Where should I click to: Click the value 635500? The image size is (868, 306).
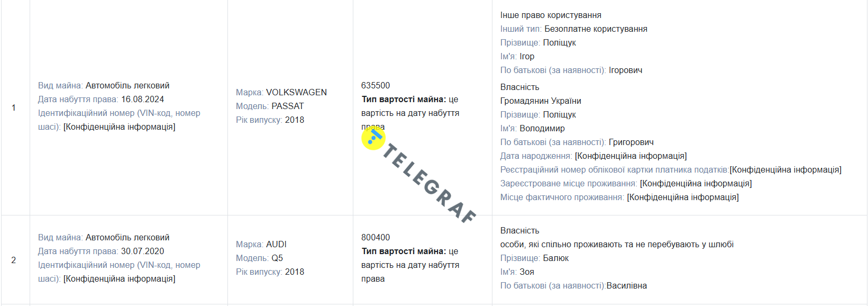376,85
